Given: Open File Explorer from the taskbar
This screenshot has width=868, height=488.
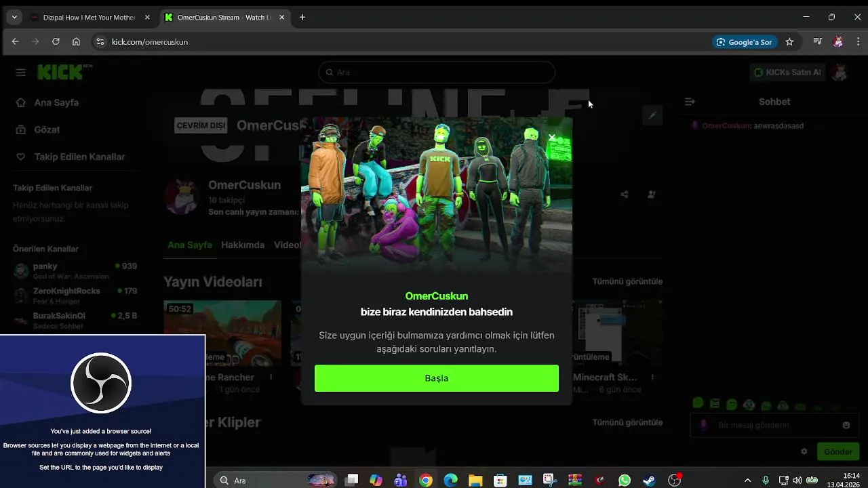Looking at the screenshot, I should pos(475,480).
